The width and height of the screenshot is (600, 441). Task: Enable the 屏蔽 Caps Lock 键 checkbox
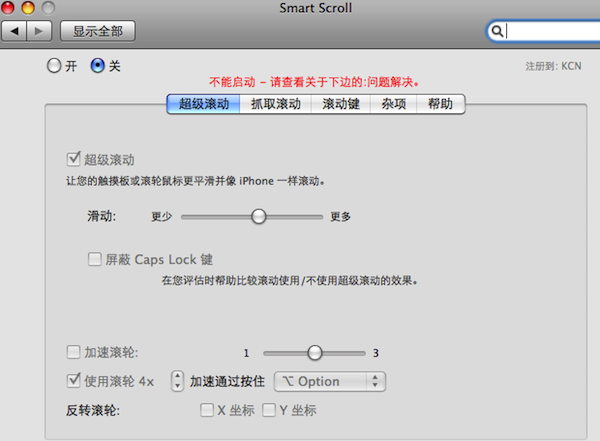(95, 259)
